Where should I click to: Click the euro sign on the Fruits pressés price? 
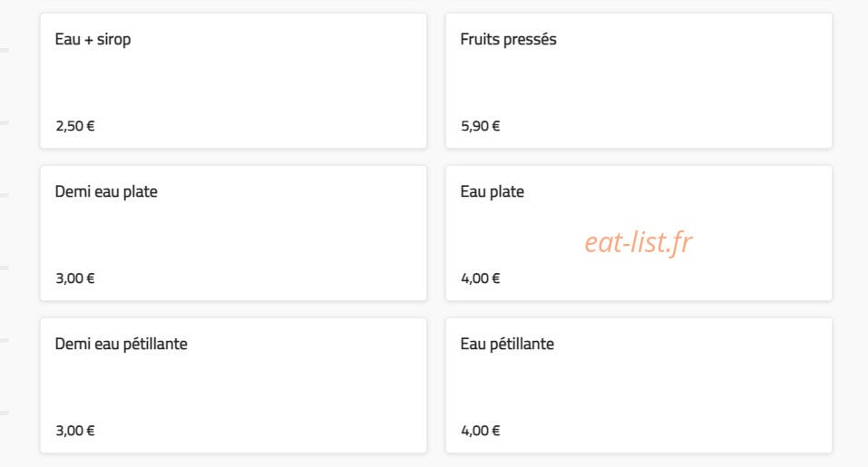point(496,126)
